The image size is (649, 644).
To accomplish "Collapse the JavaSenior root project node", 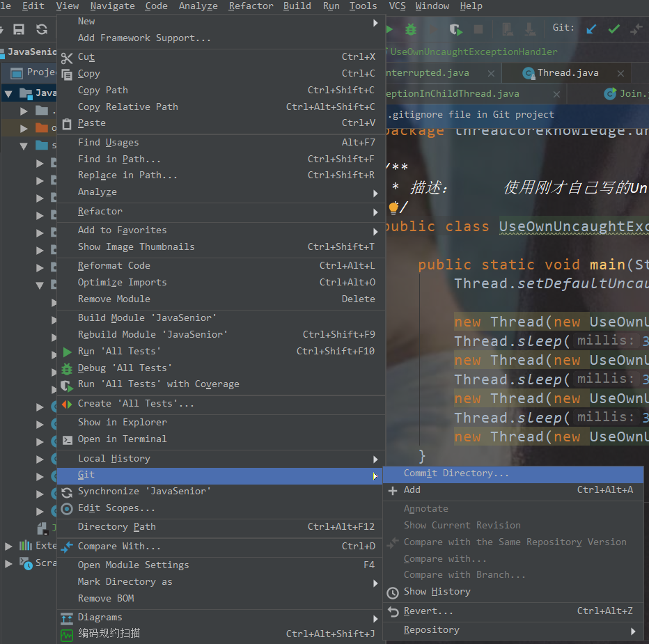I will pos(8,93).
